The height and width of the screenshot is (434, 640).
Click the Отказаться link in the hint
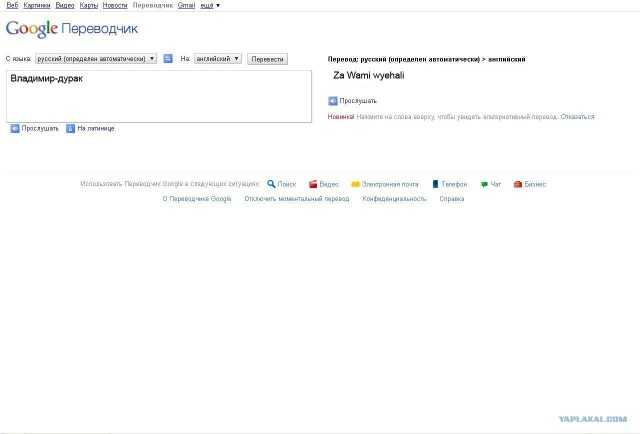(x=578, y=117)
